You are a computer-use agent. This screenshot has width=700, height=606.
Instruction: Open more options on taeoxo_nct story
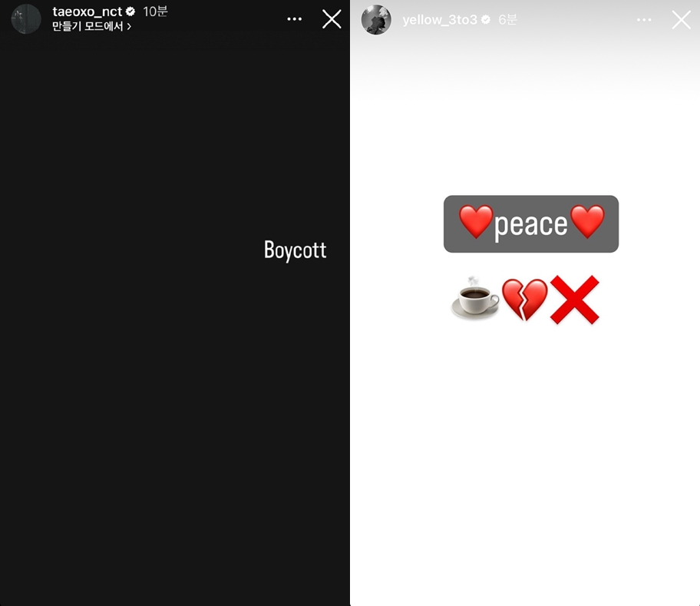click(x=294, y=18)
